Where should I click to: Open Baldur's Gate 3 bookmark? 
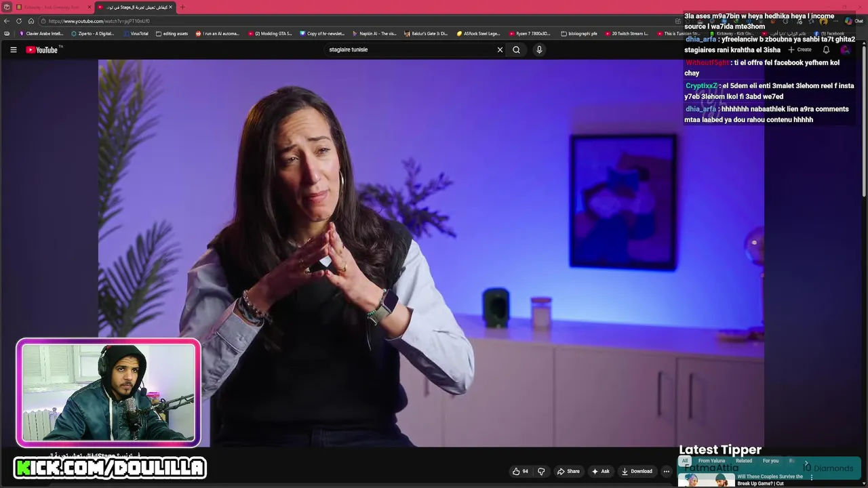coord(426,33)
